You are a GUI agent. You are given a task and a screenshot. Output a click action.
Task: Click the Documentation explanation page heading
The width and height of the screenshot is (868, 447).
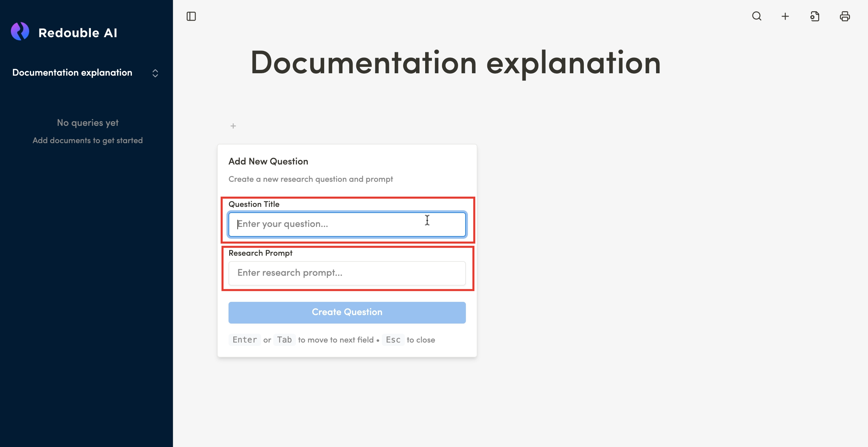455,63
